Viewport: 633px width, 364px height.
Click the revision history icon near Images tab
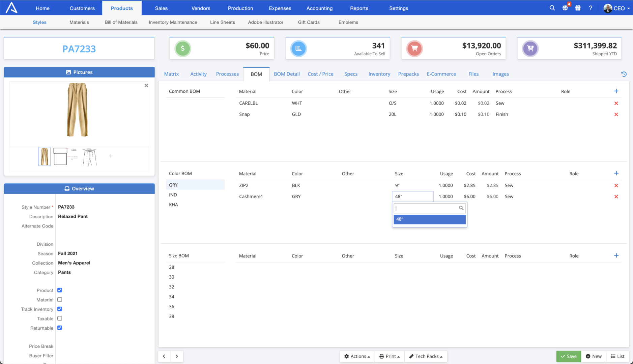(x=624, y=74)
